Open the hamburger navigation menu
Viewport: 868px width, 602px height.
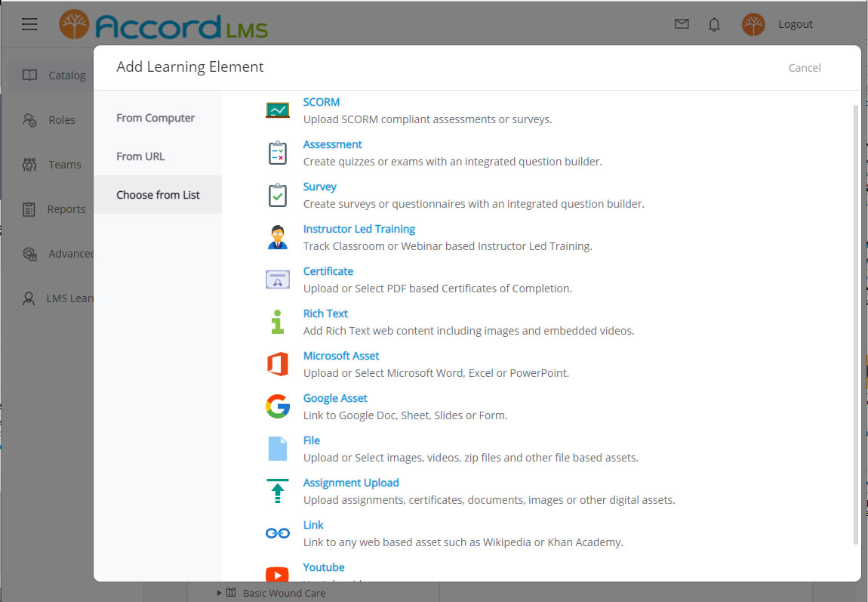point(29,23)
